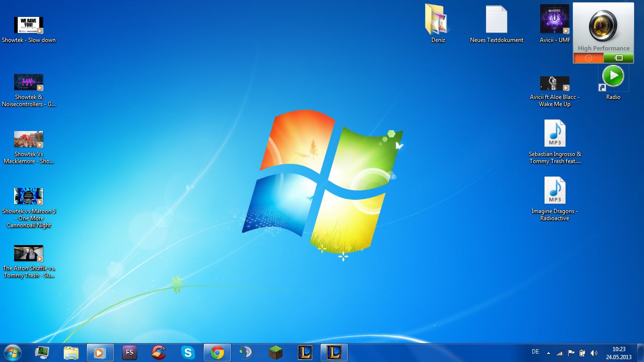The image size is (644, 362).
Task: Open CCleaner from the taskbar
Action: pos(159,353)
